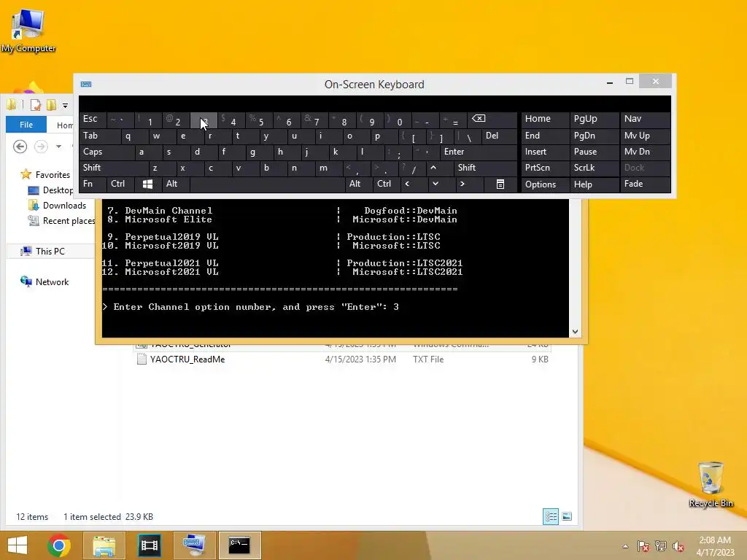Screen dimensions: 747x560
Task: Open recent locations dropdown in Explorer
Action: tap(58, 146)
